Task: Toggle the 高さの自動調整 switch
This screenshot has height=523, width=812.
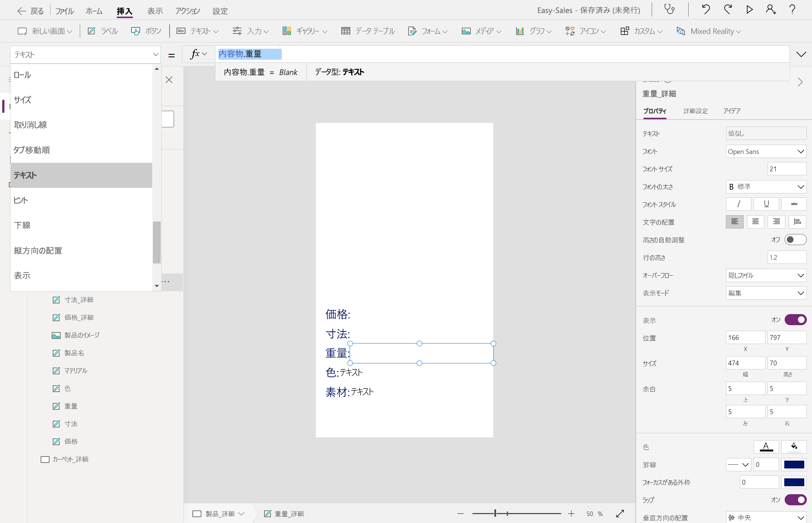Action: click(x=795, y=240)
